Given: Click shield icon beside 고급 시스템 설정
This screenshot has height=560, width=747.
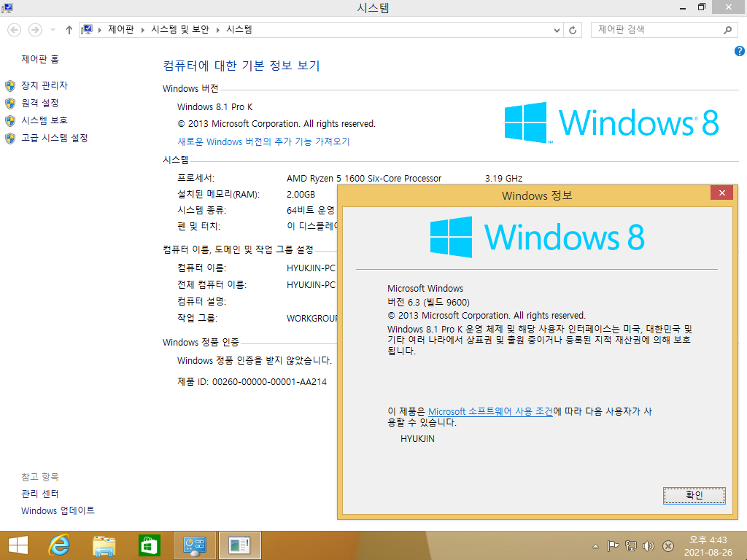Looking at the screenshot, I should (x=10, y=138).
